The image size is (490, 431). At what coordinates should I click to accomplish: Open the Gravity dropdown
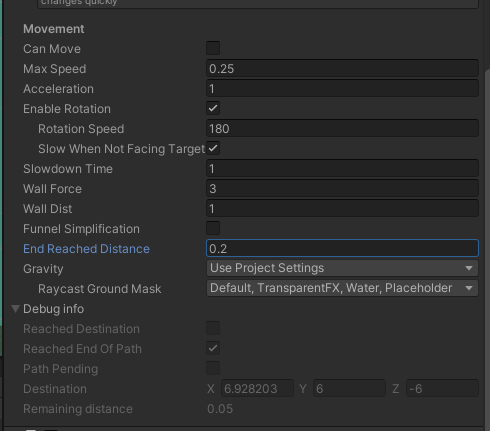(x=342, y=268)
